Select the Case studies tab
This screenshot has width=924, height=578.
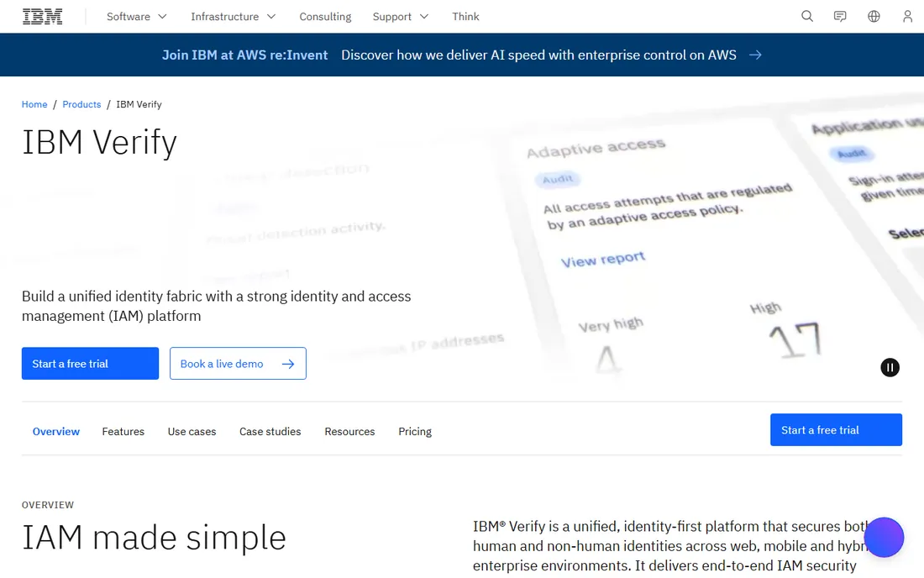(x=270, y=431)
